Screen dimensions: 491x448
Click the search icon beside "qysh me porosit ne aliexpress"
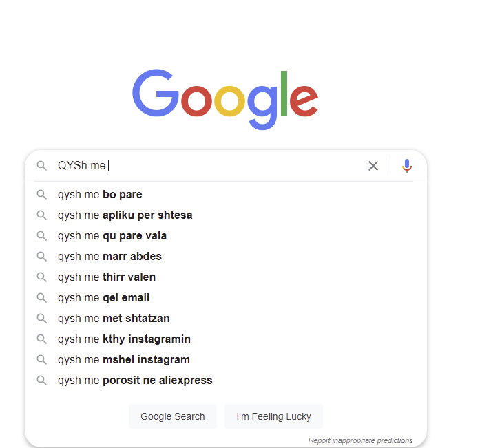click(42, 381)
